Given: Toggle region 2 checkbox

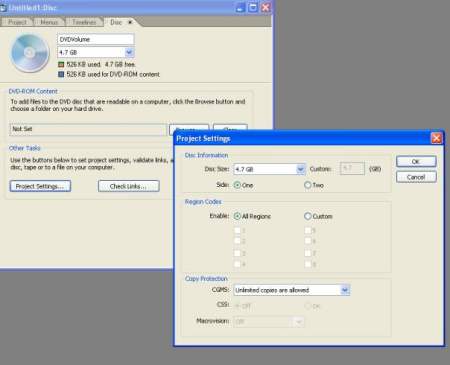Looking at the screenshot, I should point(237,241).
